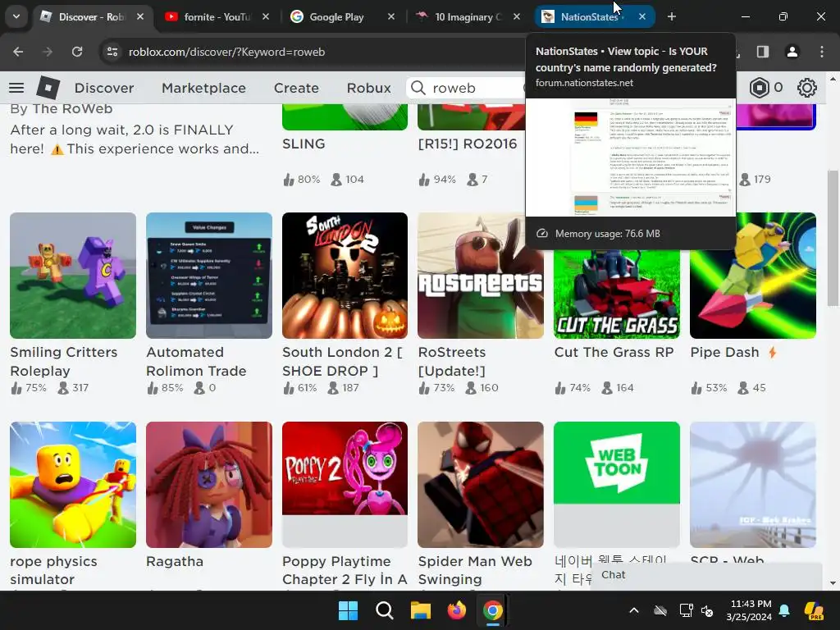Show hidden system tray icons
840x630 pixels.
coord(634,610)
